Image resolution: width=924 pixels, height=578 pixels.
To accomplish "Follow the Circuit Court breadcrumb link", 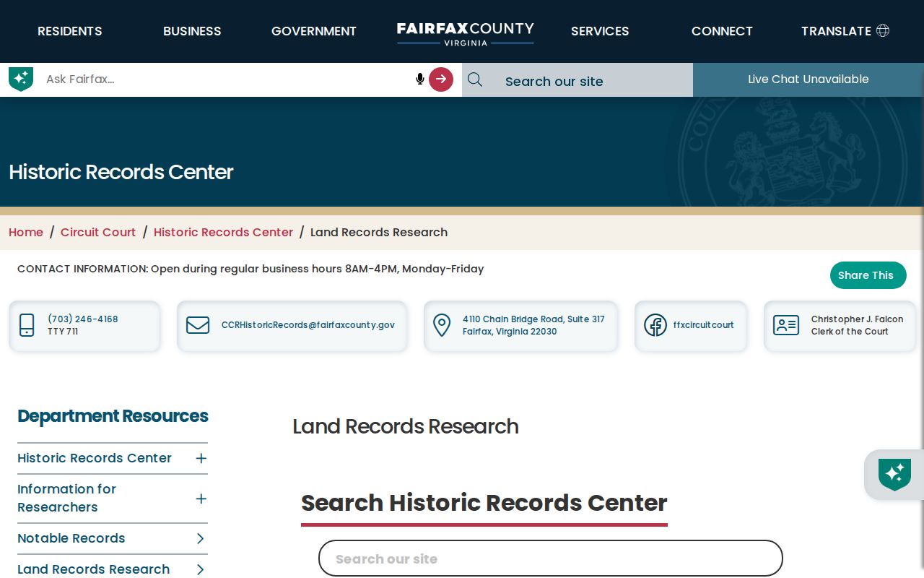I will [x=98, y=232].
